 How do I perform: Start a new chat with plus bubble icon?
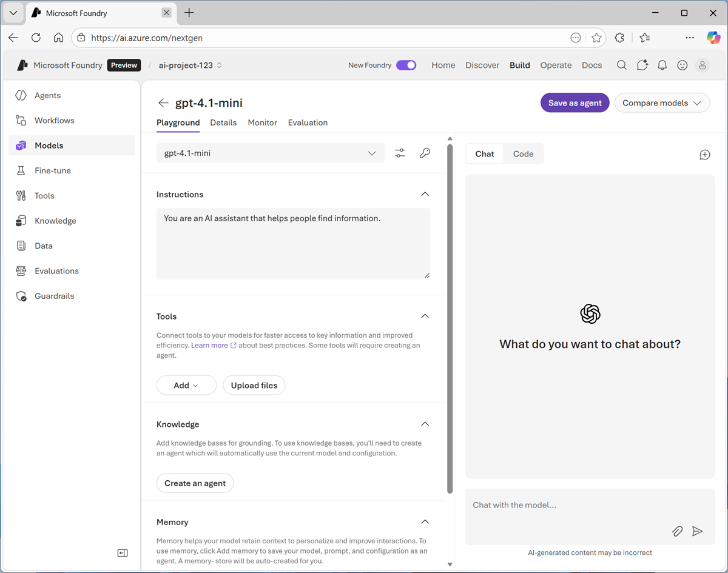(x=704, y=155)
